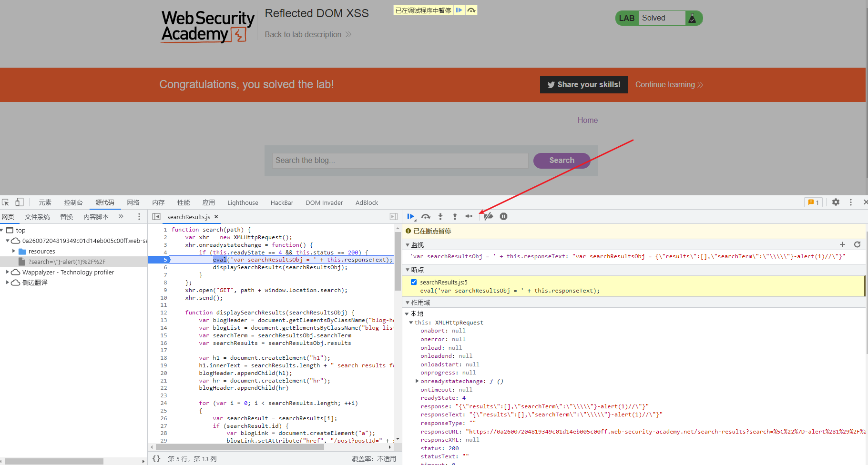Toggle the pretty-print braces icon in status bar
The height and width of the screenshot is (465, 868).
coord(157,458)
